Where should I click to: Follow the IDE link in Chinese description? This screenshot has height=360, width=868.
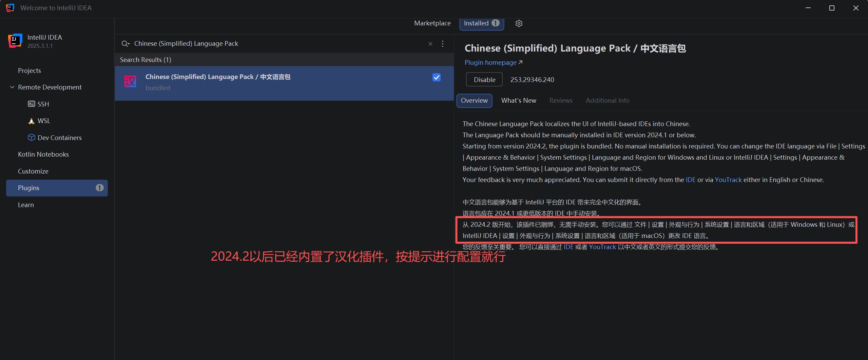click(568, 247)
